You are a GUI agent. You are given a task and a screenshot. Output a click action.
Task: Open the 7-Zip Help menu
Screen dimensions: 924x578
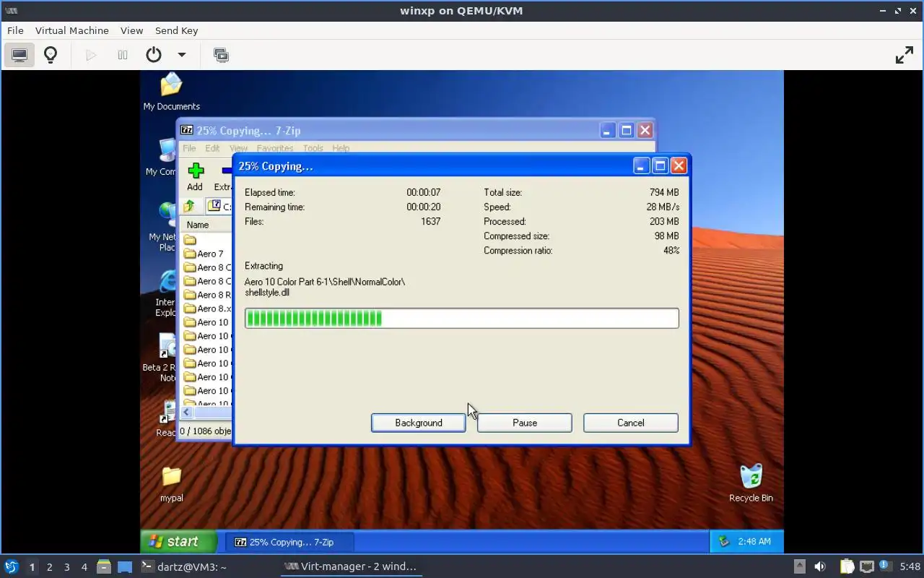pos(341,148)
